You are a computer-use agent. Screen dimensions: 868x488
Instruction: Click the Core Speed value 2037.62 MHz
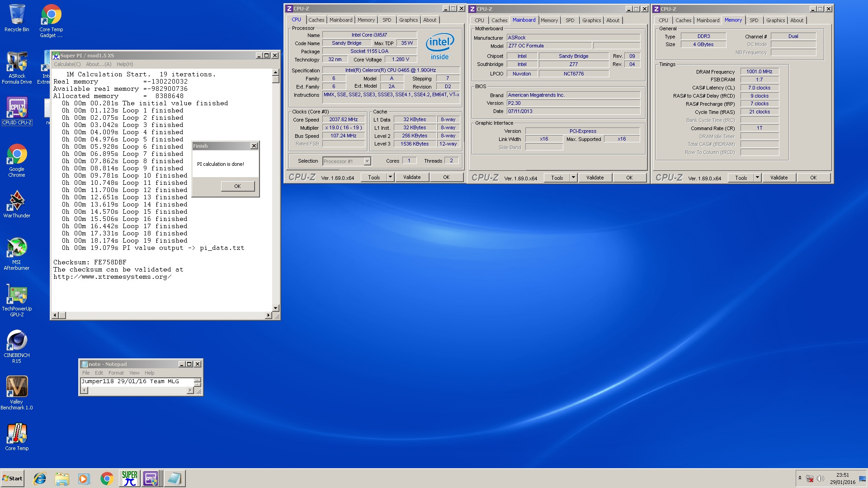tap(344, 120)
